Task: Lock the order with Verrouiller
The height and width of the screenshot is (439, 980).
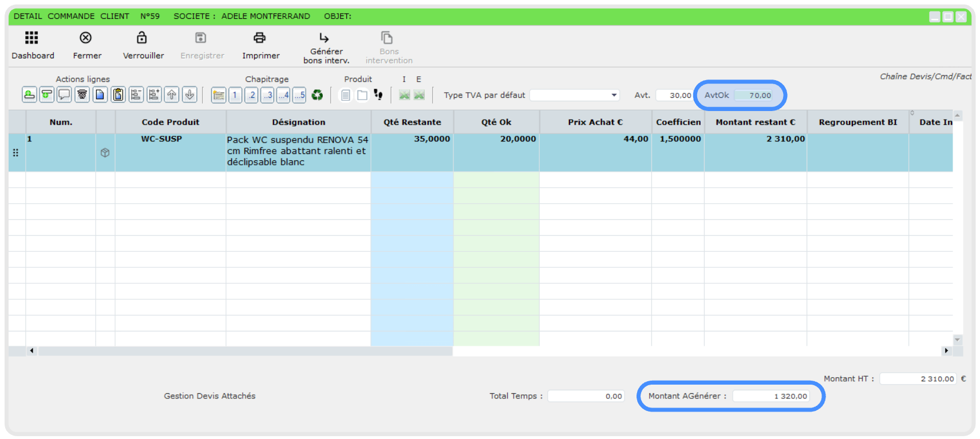Action: (x=141, y=38)
